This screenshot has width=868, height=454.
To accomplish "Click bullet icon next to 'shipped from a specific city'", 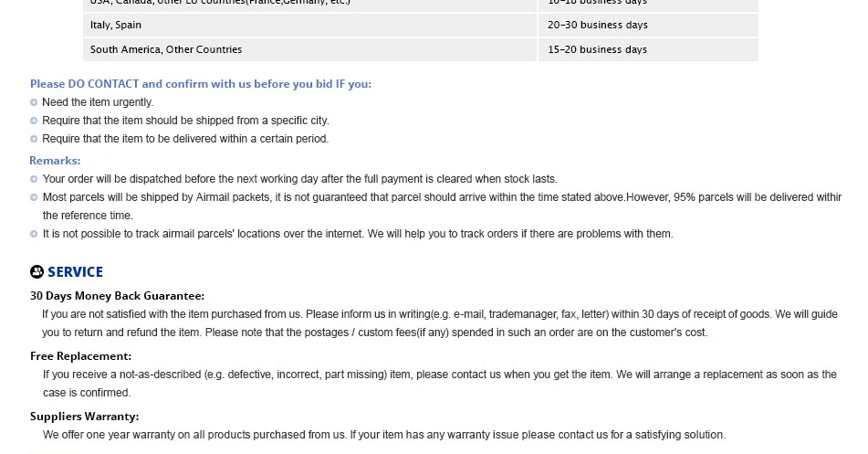I will [x=34, y=121].
